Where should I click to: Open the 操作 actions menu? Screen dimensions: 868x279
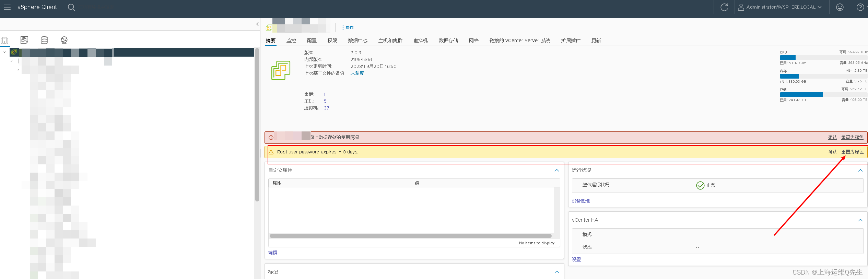(x=348, y=27)
